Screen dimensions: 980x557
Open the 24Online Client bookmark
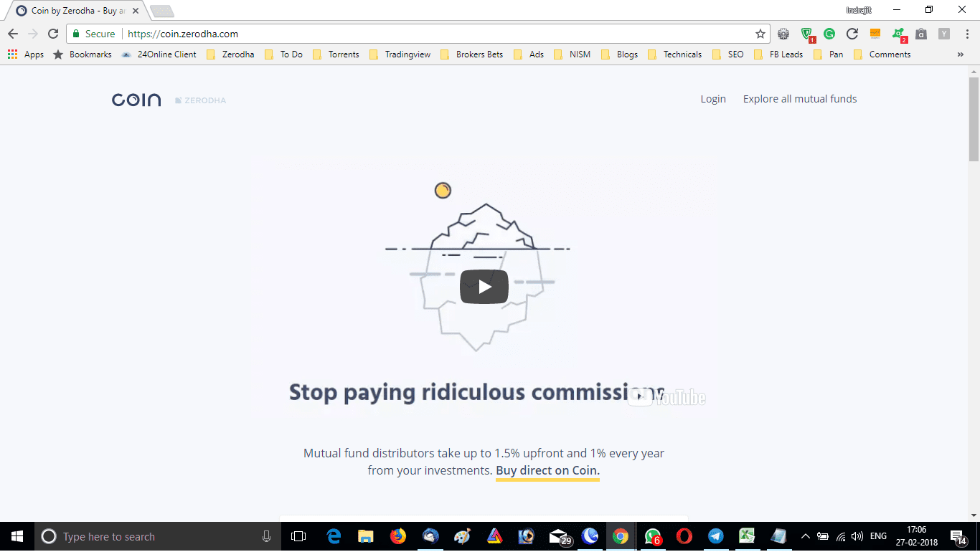[x=159, y=54]
